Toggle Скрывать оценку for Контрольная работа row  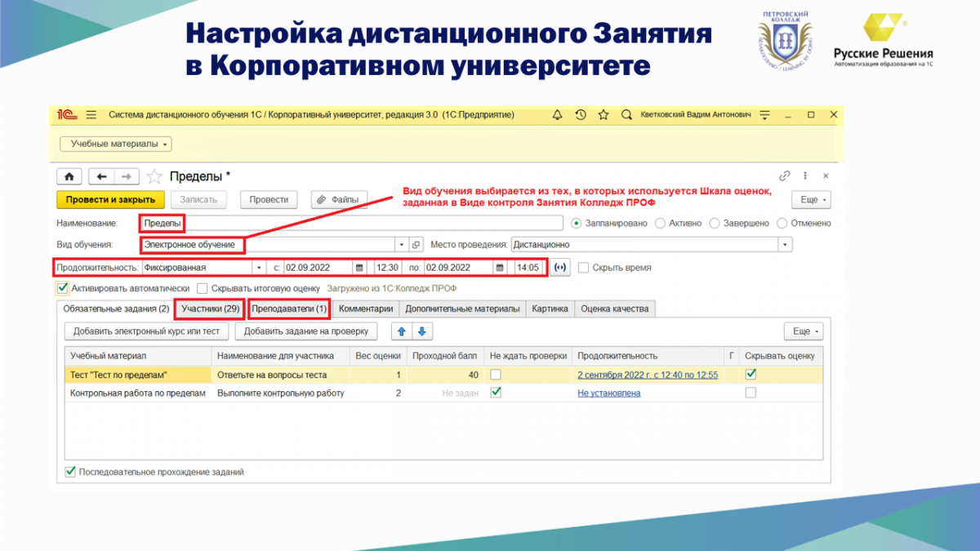tap(751, 393)
